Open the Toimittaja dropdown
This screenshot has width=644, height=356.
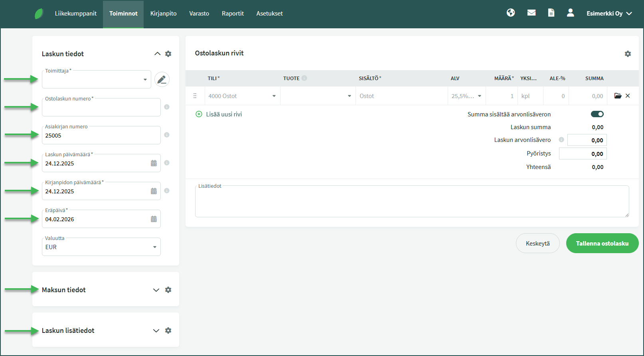tap(97, 80)
